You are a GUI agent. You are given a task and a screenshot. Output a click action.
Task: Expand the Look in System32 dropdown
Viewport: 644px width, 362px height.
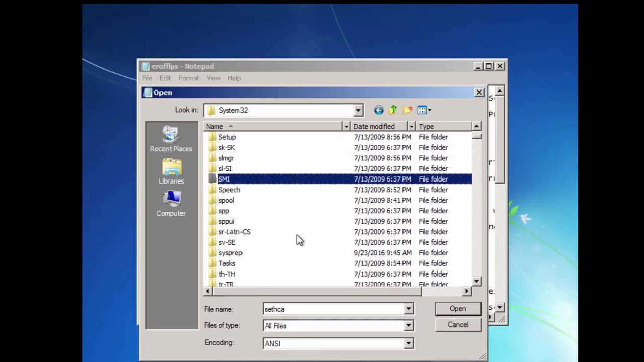(x=358, y=110)
